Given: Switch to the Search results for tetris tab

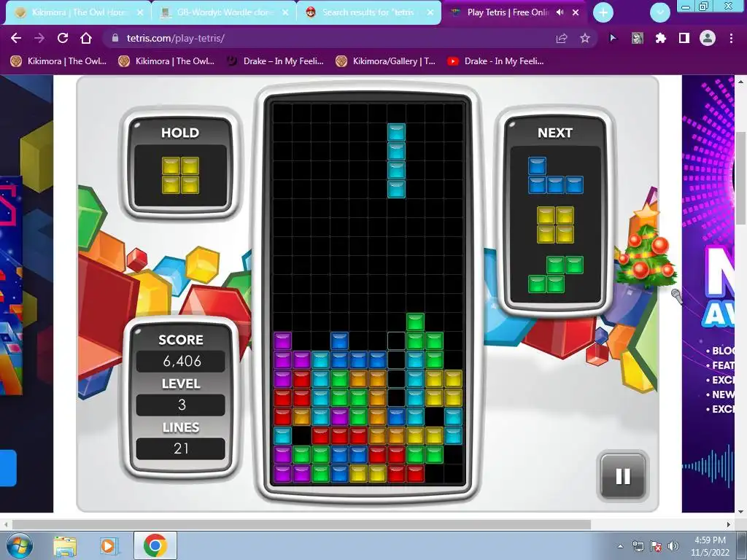Looking at the screenshot, I should [370, 12].
